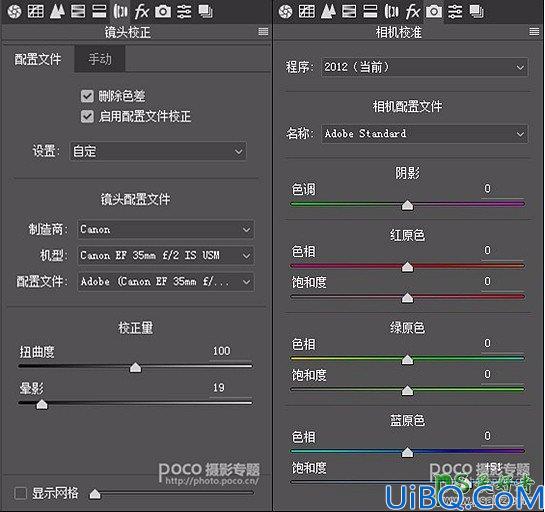The height and width of the screenshot is (512, 545).
Task: Open Effects fx icon in Lens Corrections panel
Action: click(x=141, y=11)
